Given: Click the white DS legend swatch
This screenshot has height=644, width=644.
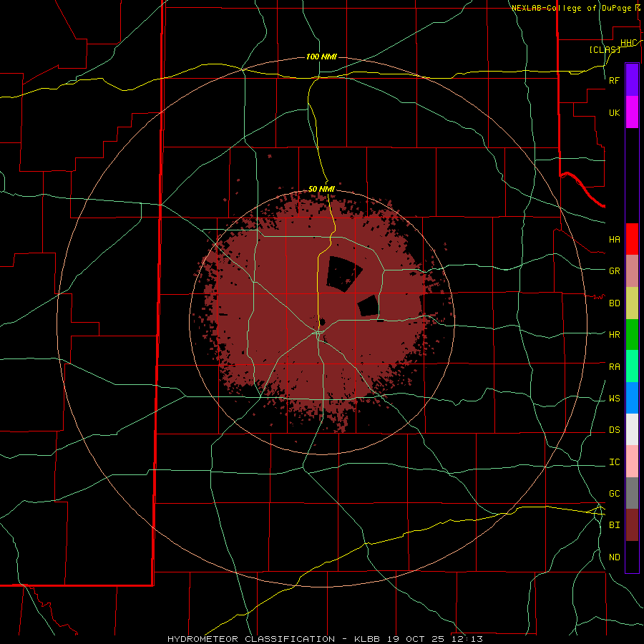Looking at the screenshot, I should [632, 429].
